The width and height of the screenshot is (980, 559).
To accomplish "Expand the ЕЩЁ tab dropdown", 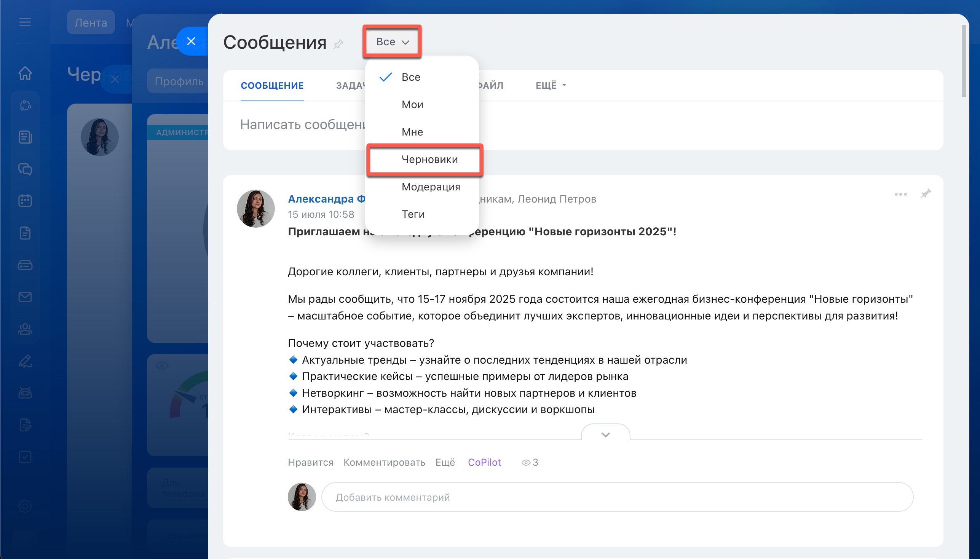I will click(x=551, y=85).
